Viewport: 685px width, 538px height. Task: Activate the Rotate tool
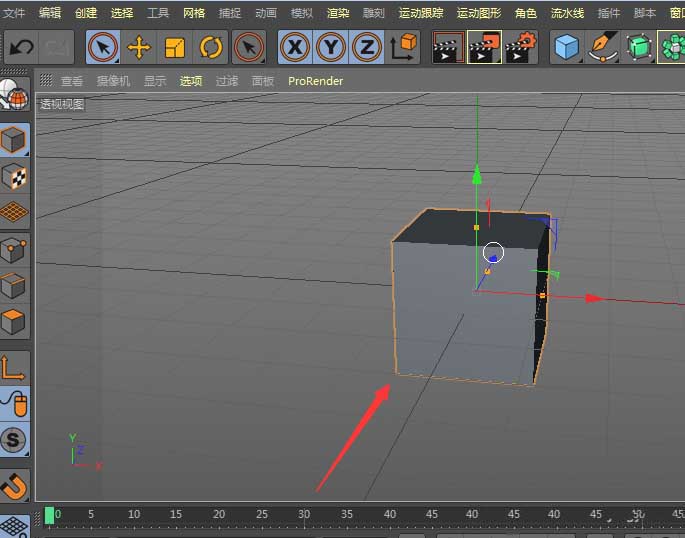[x=211, y=47]
